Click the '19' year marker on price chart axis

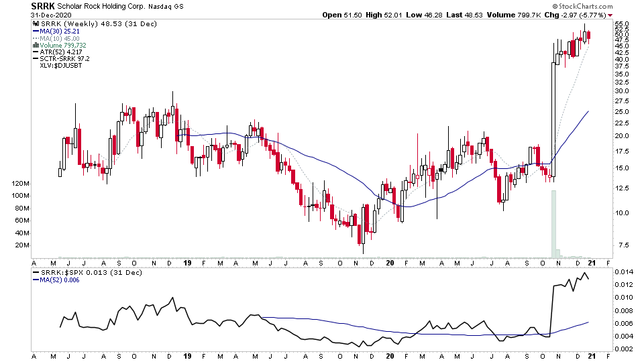click(x=187, y=263)
